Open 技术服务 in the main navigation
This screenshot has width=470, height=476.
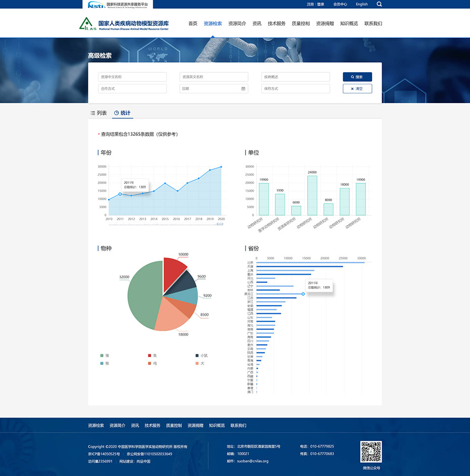pyautogui.click(x=276, y=24)
